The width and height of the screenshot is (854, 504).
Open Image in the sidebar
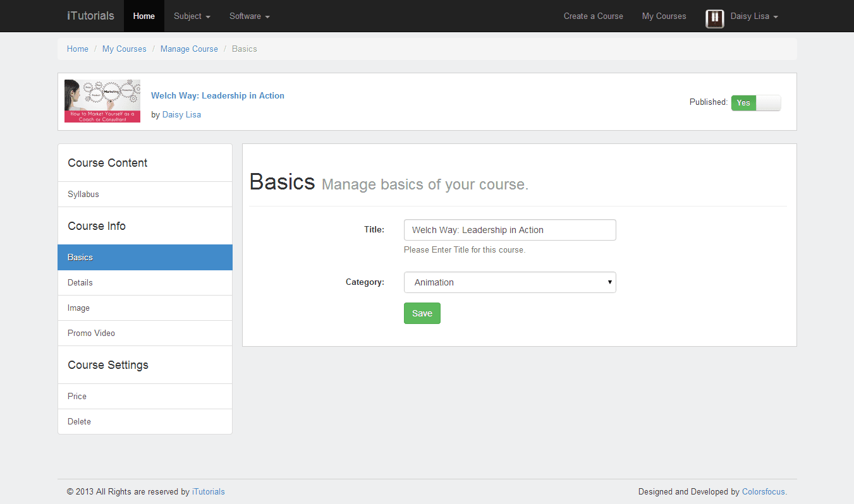click(145, 308)
